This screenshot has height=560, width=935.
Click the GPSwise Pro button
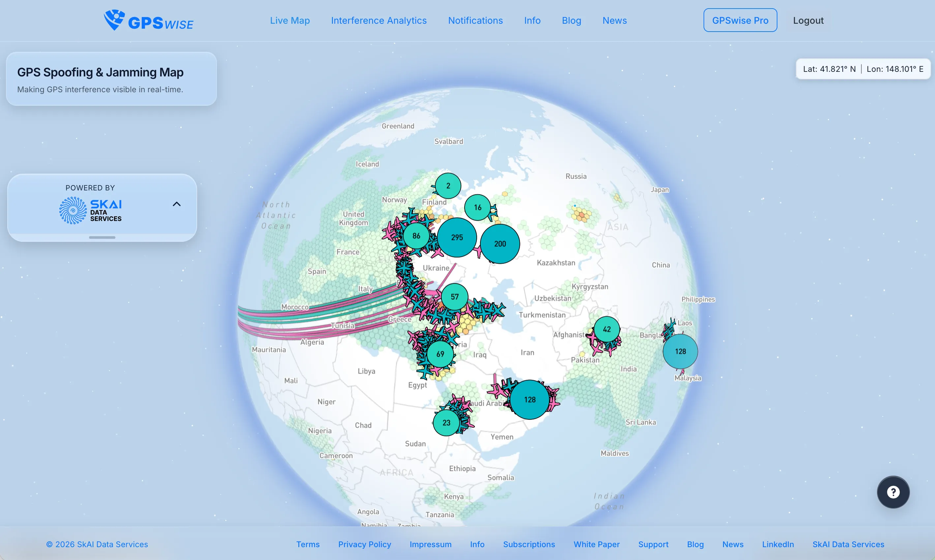(x=740, y=20)
